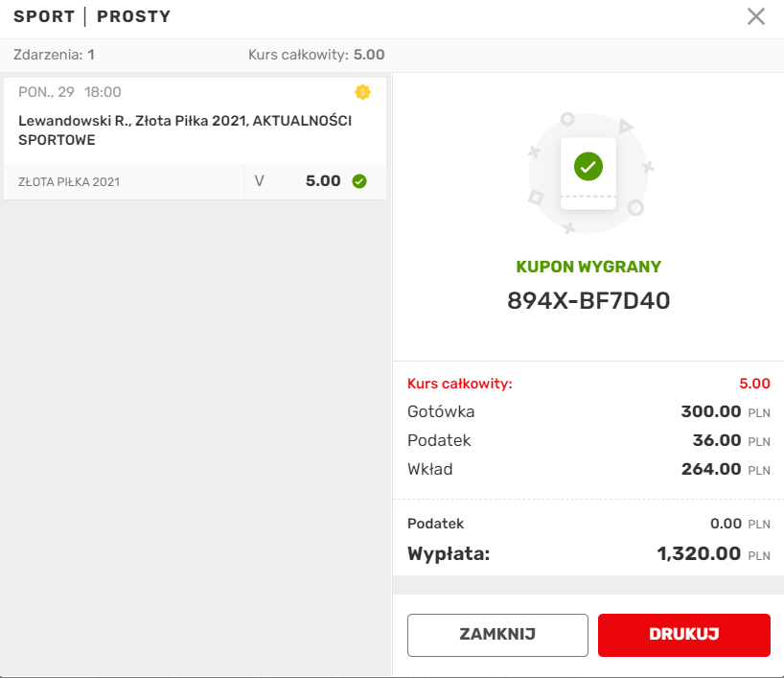Click the ZŁOTA PIŁKA 2021 market label
The height and width of the screenshot is (678, 784).
[x=69, y=181]
